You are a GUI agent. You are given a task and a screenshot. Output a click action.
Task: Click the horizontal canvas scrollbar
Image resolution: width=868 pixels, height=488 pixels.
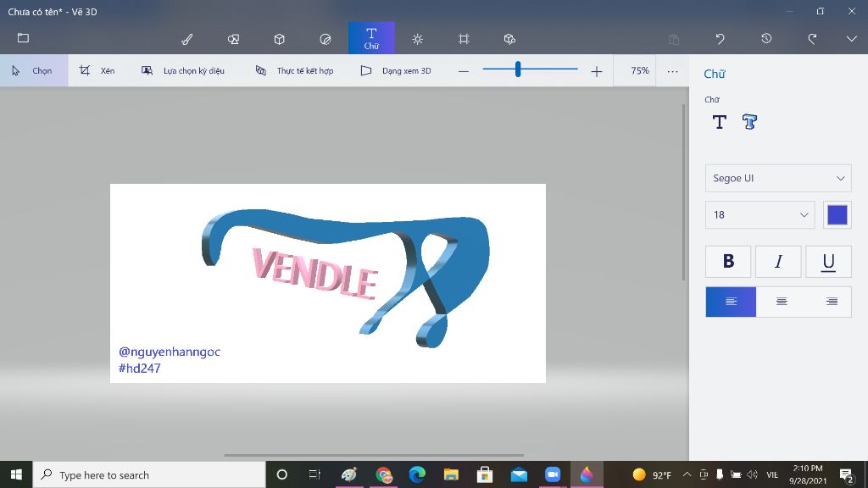pos(374,455)
